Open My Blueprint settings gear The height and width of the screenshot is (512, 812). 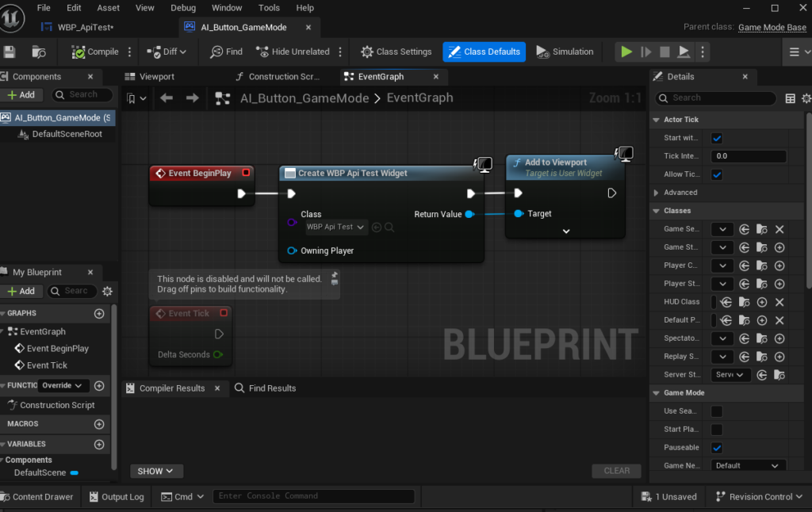coord(108,292)
